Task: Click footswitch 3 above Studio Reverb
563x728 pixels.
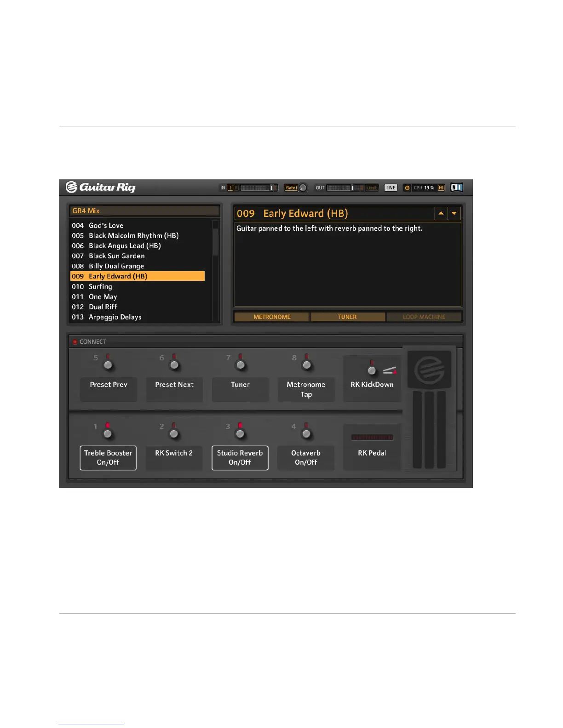Action: click(x=240, y=433)
